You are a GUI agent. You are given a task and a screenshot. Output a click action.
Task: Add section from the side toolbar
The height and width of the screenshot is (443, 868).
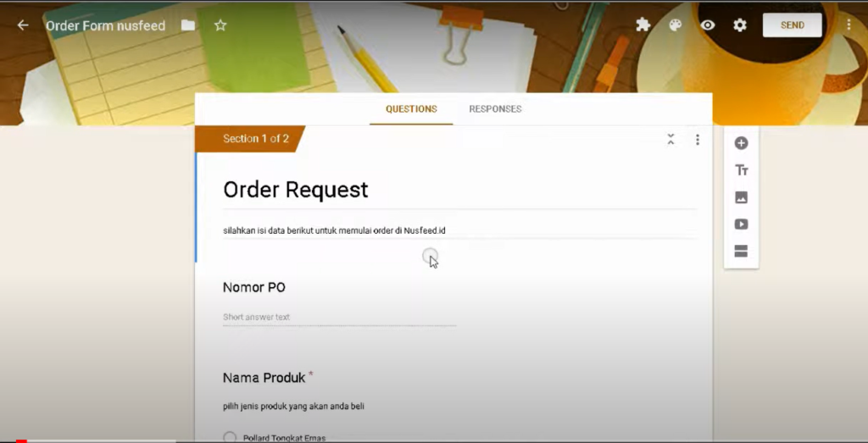(x=741, y=251)
